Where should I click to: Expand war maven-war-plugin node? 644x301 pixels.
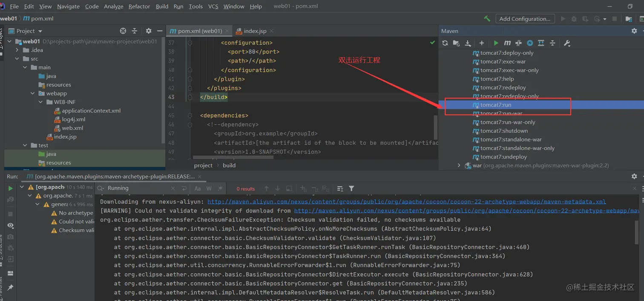coord(459,165)
